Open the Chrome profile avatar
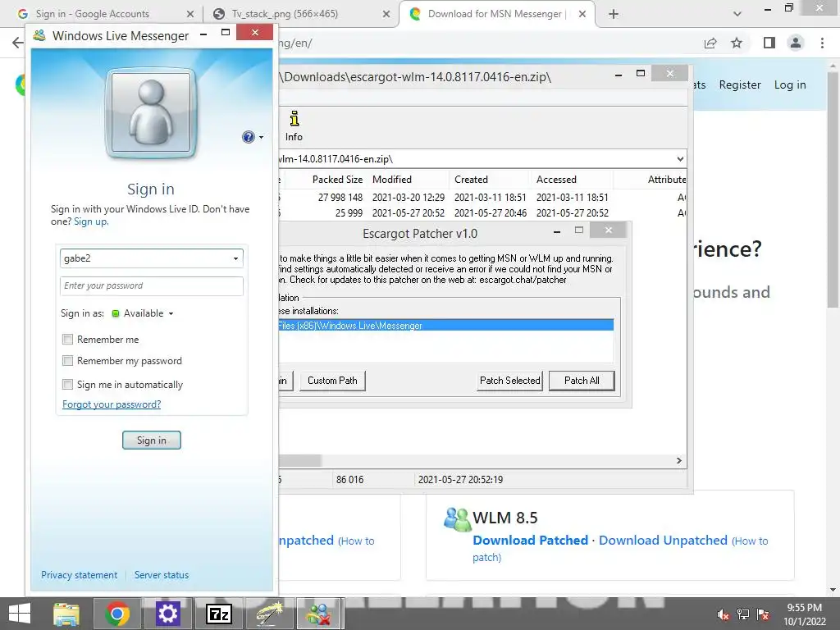Viewport: 840px width, 630px height. tap(796, 43)
